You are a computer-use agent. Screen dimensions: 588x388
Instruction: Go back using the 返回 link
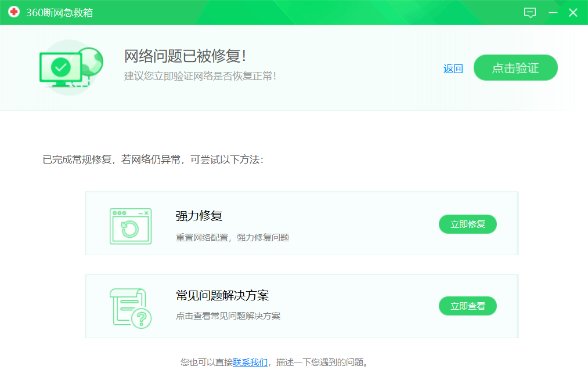tap(453, 68)
